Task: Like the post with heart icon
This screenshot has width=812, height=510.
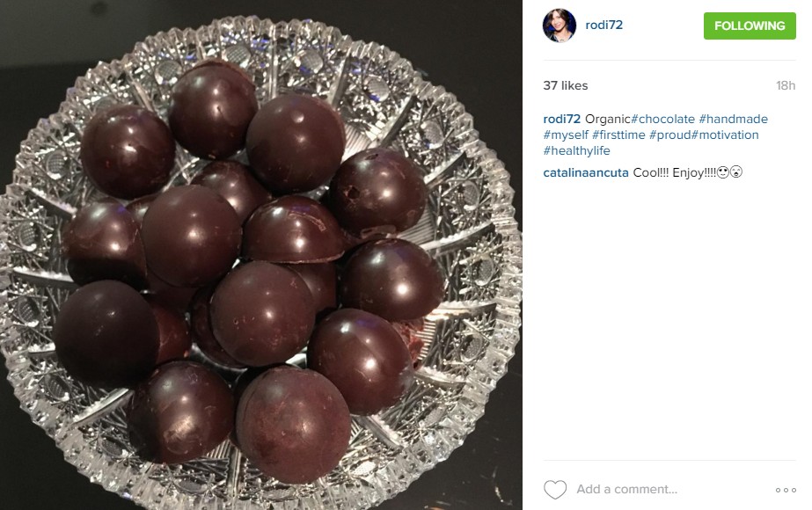Action: [555, 489]
